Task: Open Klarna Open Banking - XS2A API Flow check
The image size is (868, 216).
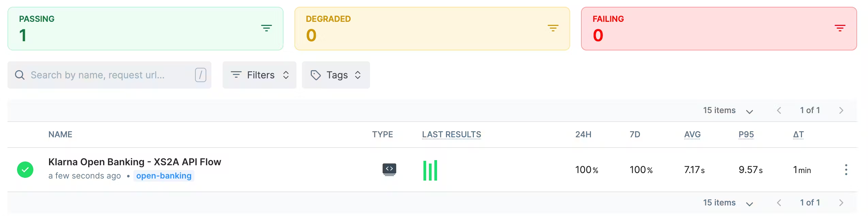Action: 134,162
